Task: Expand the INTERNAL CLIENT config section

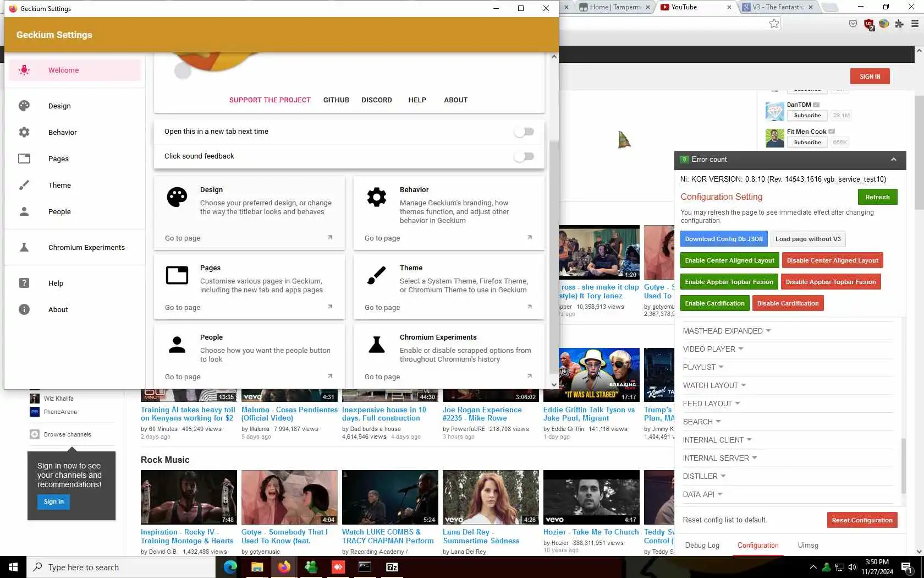Action: 717,440
